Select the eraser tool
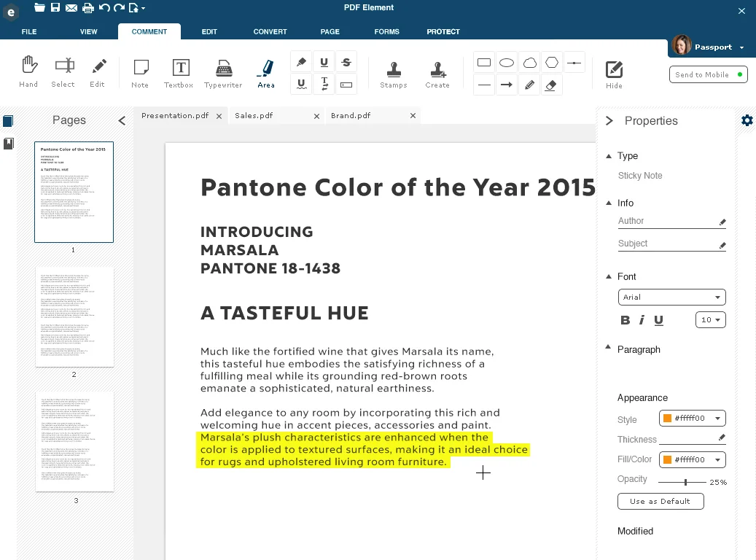 (x=551, y=85)
